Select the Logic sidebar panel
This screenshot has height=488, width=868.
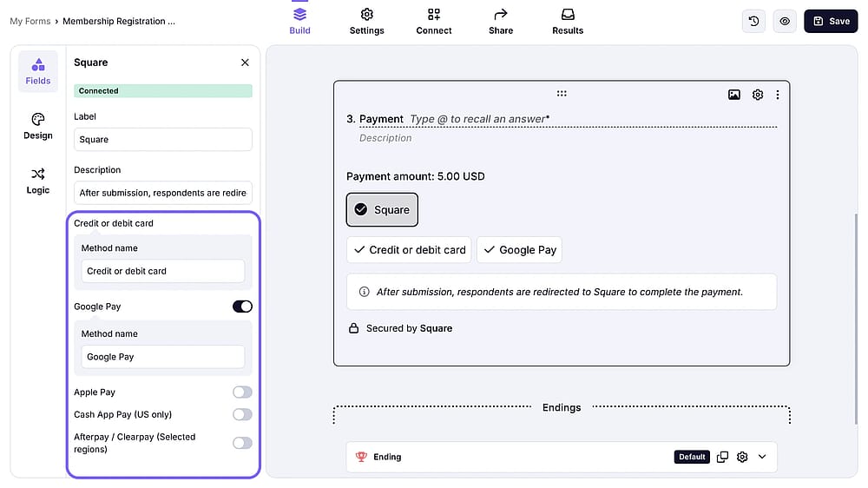point(37,181)
